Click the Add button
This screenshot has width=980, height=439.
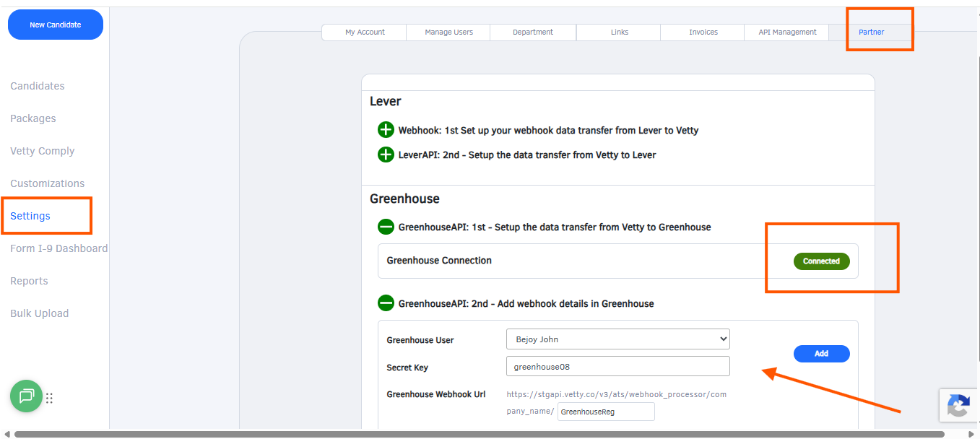pyautogui.click(x=822, y=354)
